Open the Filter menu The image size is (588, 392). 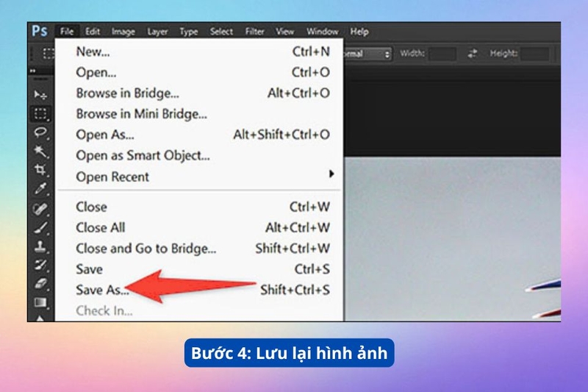tap(254, 32)
